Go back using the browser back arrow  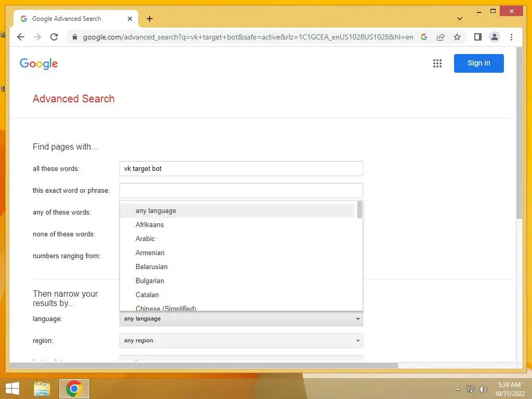pyautogui.click(x=21, y=37)
